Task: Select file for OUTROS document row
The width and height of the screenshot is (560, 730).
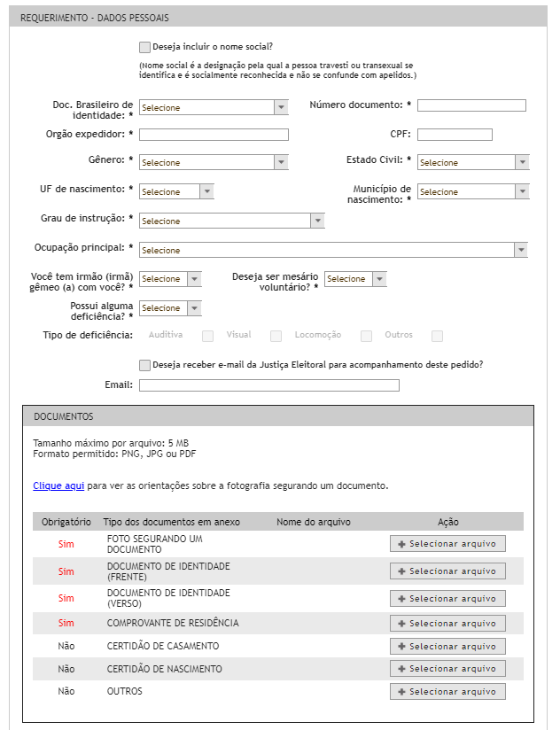Action: [447, 692]
